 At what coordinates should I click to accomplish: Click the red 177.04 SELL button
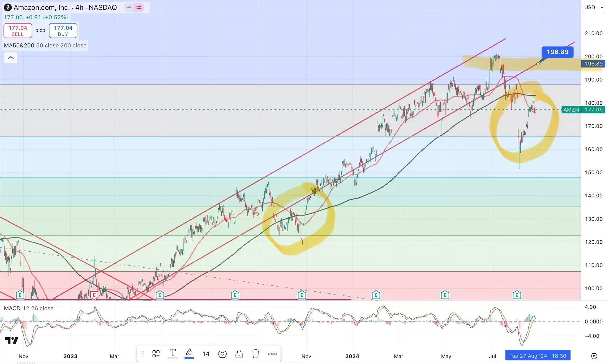[18, 31]
